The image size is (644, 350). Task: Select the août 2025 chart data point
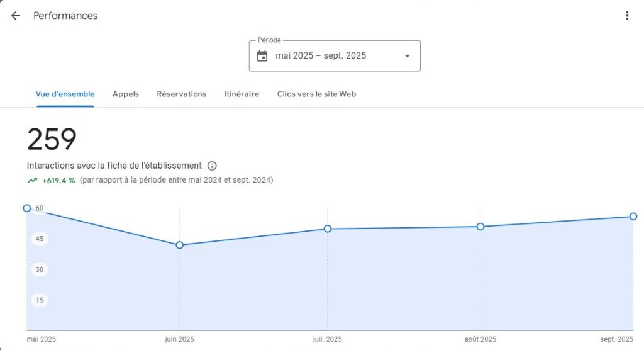(x=480, y=227)
